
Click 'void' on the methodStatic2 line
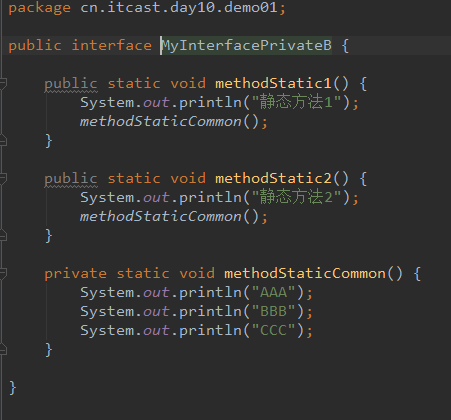click(188, 178)
